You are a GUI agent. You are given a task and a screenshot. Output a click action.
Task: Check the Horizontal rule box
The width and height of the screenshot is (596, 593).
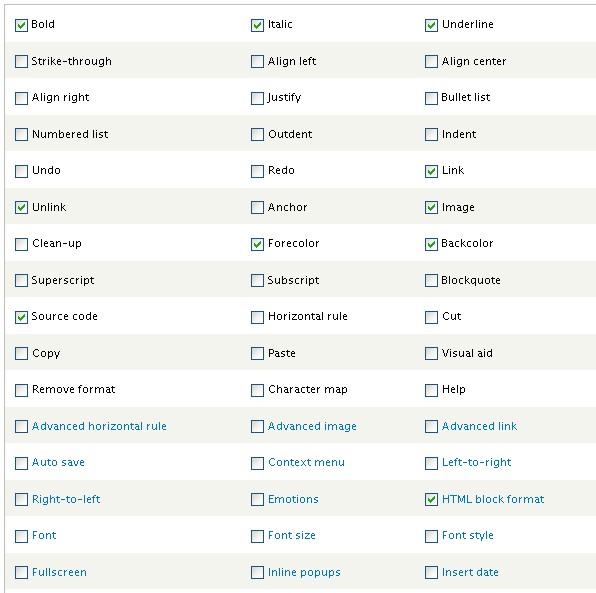point(257,317)
